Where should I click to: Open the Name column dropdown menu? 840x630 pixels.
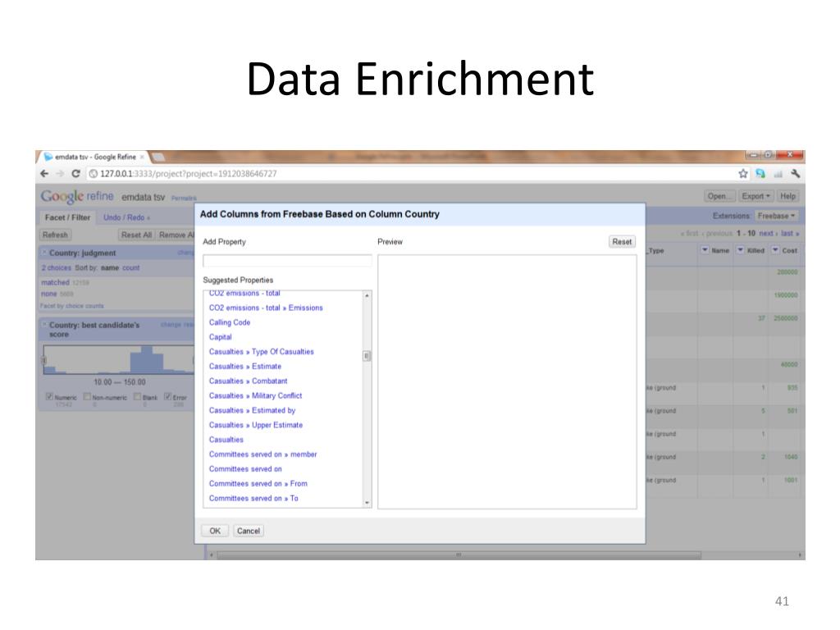pyautogui.click(x=705, y=250)
